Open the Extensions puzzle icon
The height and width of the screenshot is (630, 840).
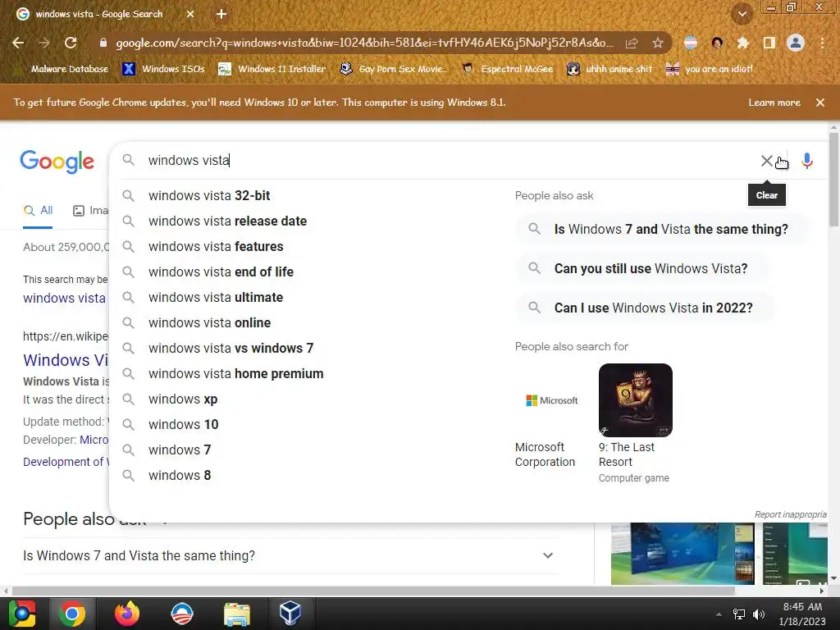tap(742, 43)
